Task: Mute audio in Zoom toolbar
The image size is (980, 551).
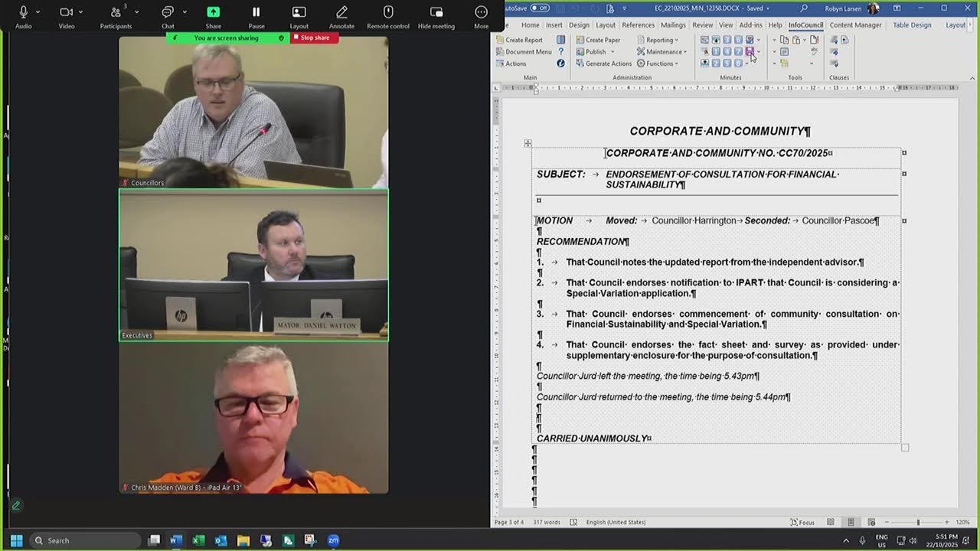Action: point(23,17)
